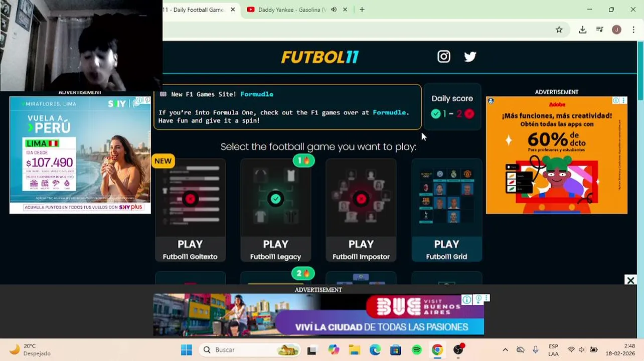This screenshot has height=361, width=644.
Task: Play the Futbol11 Legacy game
Action: (x=275, y=210)
